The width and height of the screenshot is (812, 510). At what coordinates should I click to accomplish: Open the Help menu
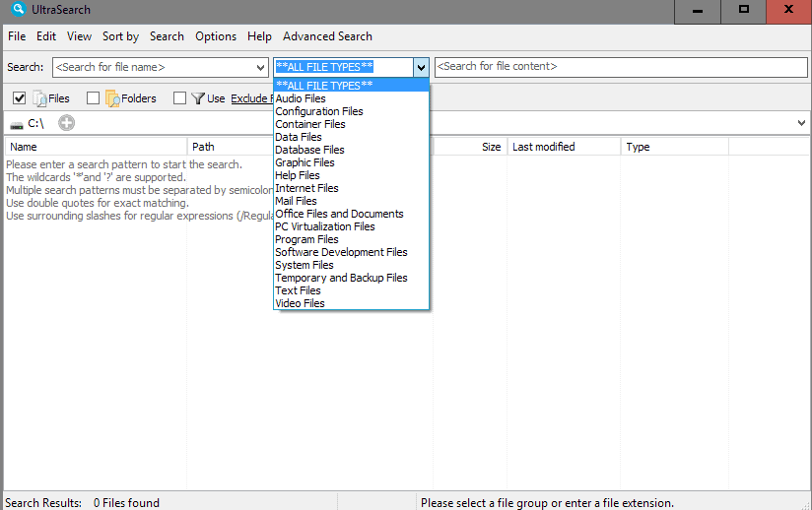point(259,36)
